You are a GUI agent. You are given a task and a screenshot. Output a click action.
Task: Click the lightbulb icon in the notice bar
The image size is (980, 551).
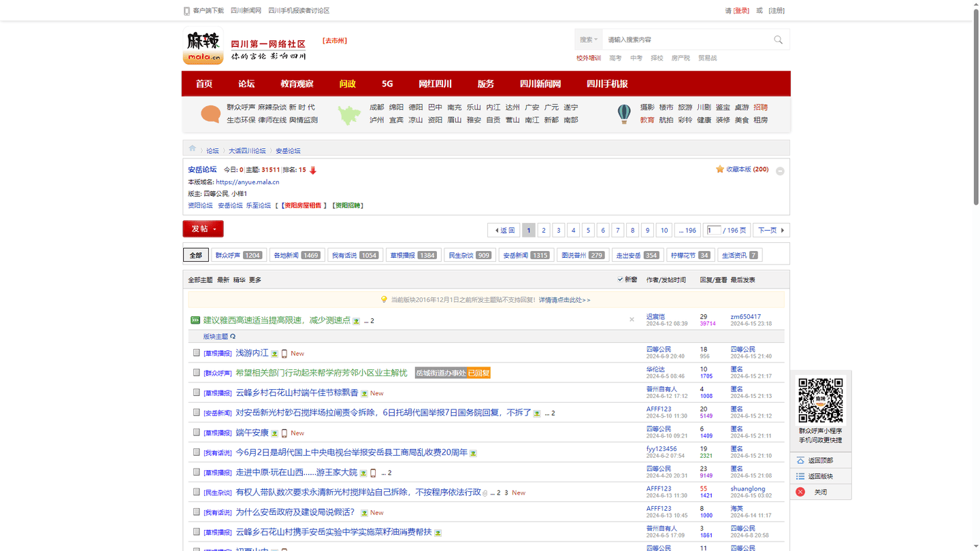384,300
